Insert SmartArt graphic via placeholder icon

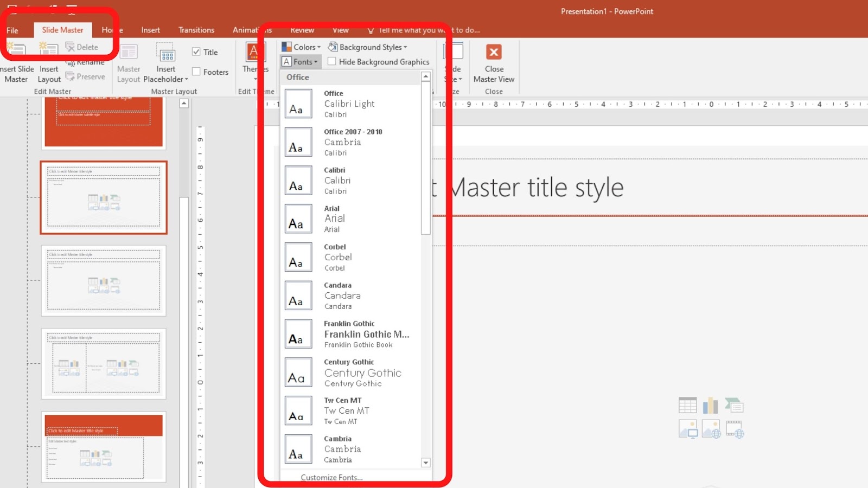point(734,405)
